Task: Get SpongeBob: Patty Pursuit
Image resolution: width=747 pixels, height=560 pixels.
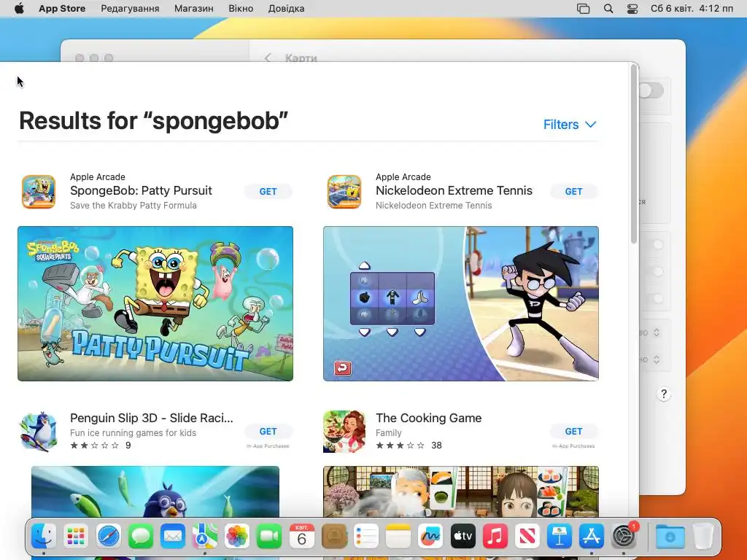Action: (268, 192)
